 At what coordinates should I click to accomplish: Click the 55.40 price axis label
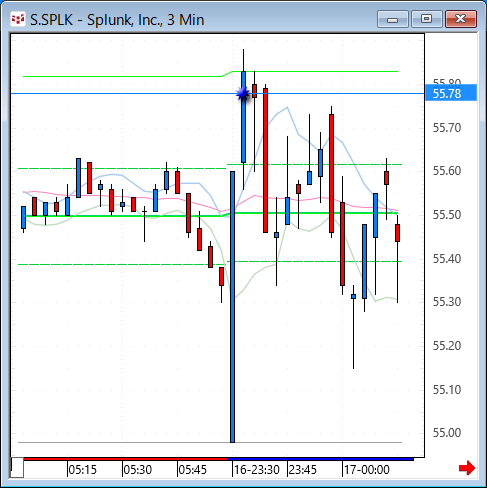coord(447,258)
